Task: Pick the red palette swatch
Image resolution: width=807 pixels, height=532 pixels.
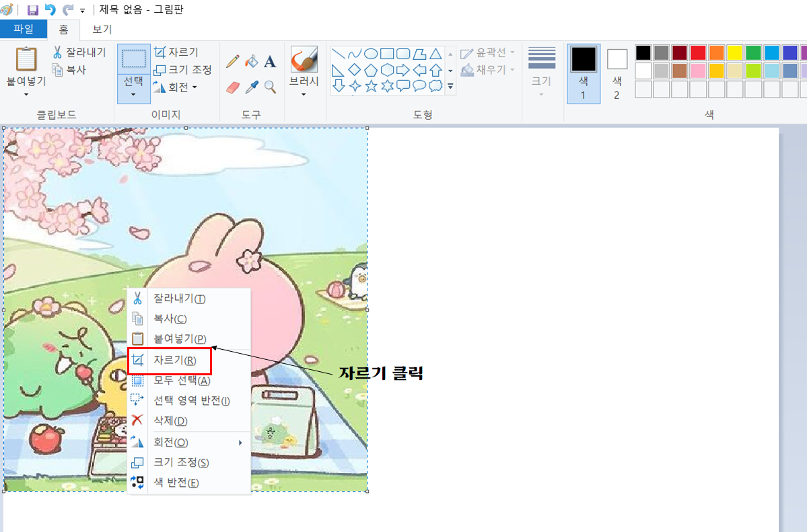Action: coord(698,52)
